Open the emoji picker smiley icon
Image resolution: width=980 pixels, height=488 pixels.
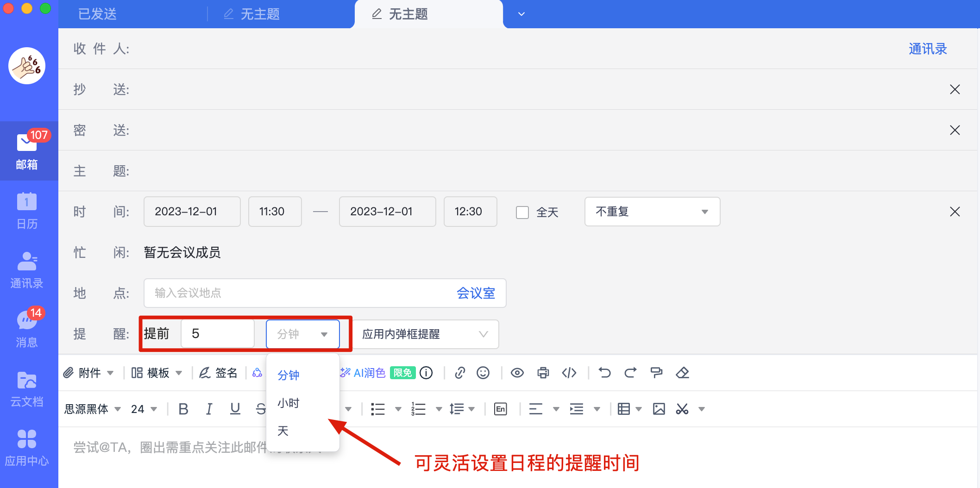click(483, 373)
